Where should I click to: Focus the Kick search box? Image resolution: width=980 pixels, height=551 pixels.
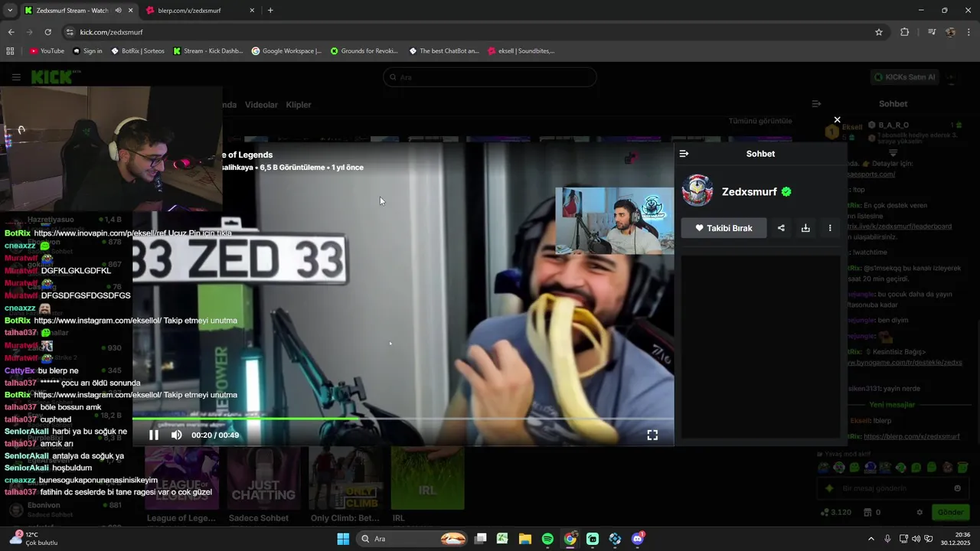(x=490, y=77)
